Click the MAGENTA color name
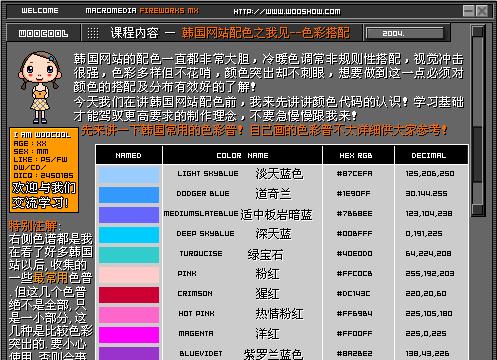Image resolution: width=497 pixels, height=360 pixels. [x=196, y=333]
